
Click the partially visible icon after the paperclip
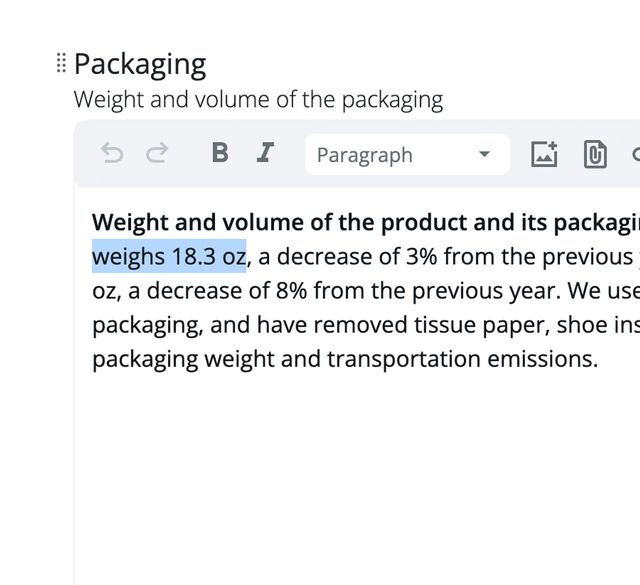[635, 154]
